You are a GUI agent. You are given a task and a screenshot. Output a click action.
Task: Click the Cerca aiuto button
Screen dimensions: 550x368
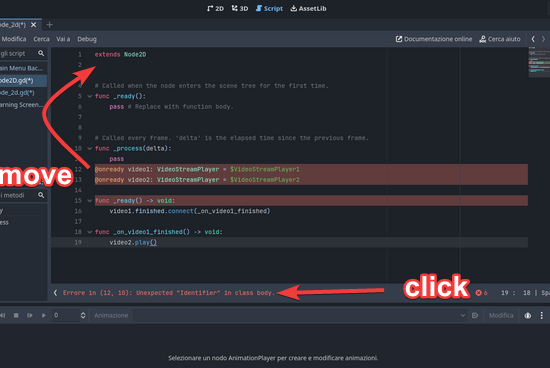click(x=500, y=39)
